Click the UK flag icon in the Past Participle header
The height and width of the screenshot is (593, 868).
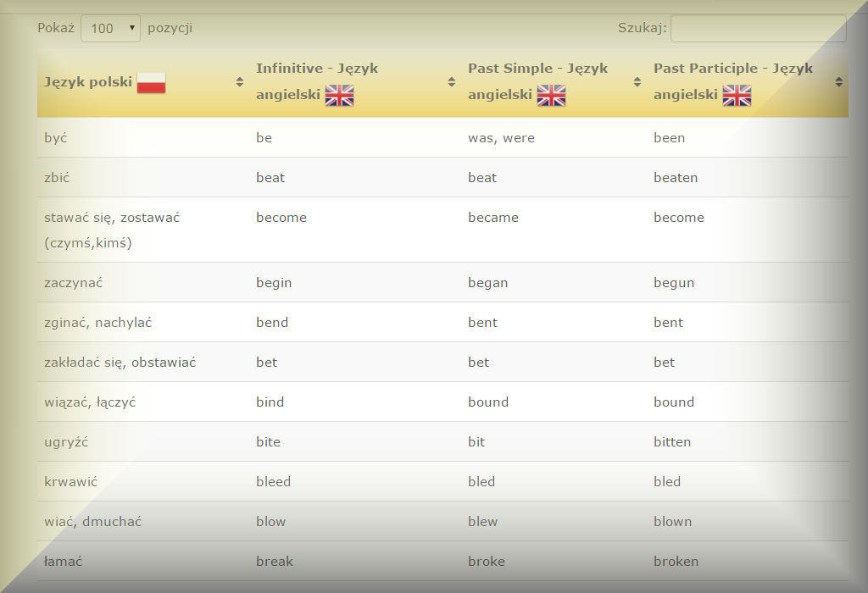click(737, 95)
